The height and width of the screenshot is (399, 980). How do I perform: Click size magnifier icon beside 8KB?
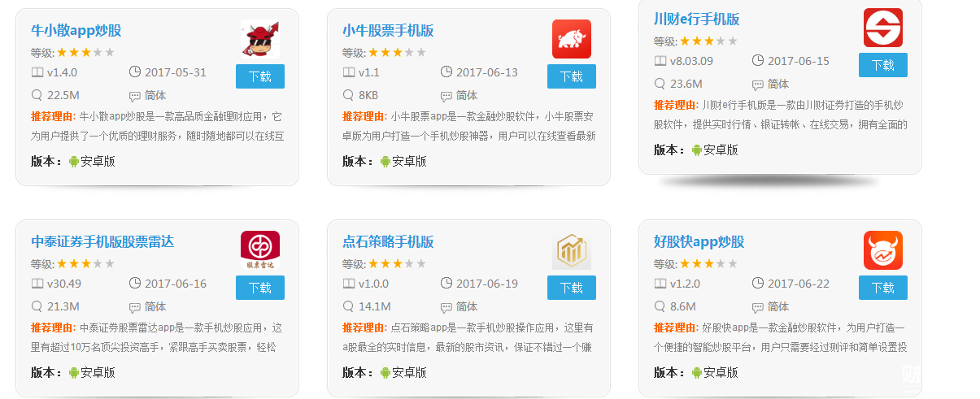(349, 95)
